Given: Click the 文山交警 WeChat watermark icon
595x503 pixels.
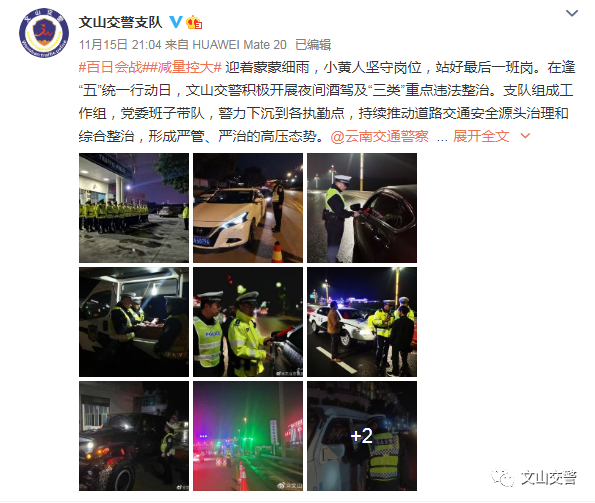Looking at the screenshot, I should click(x=503, y=478).
